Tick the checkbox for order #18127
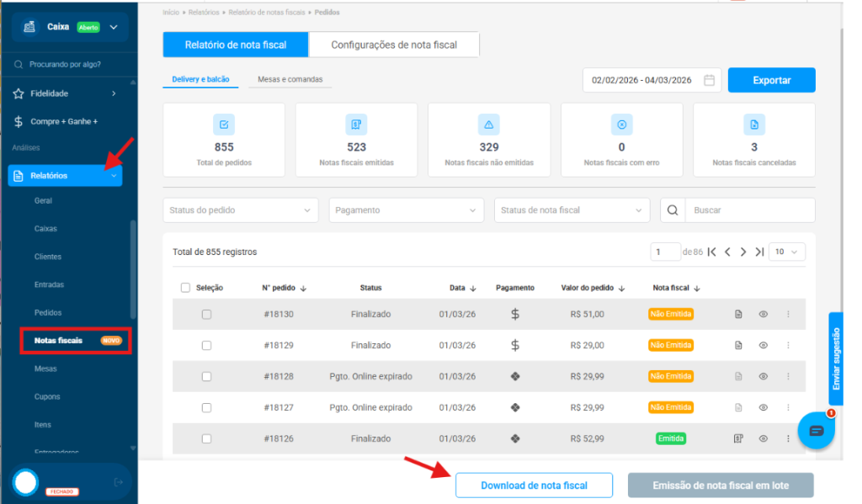Image resolution: width=862 pixels, height=504 pixels. (x=206, y=407)
